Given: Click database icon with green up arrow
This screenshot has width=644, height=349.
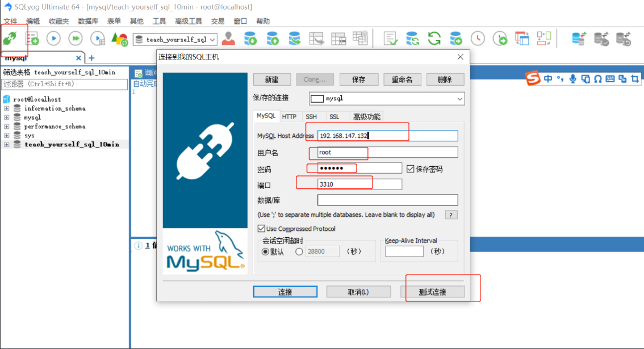Looking at the screenshot, I should (272, 39).
